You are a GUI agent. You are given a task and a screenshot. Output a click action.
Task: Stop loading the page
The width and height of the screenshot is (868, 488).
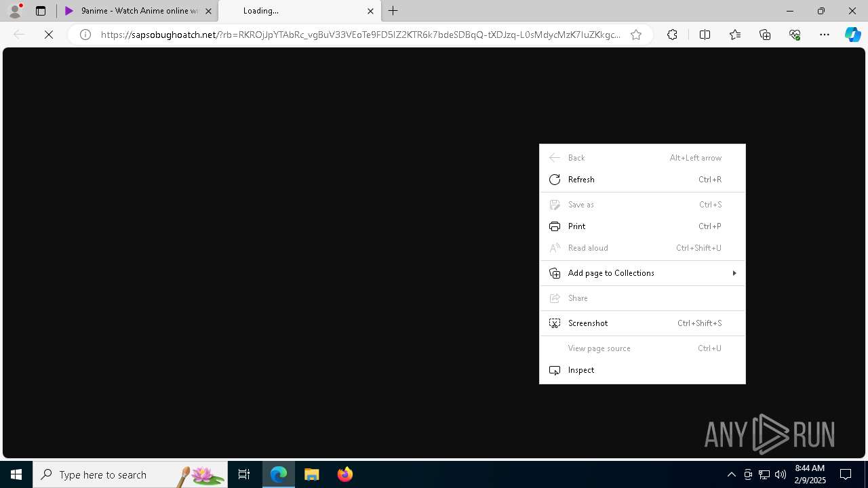coord(49,35)
